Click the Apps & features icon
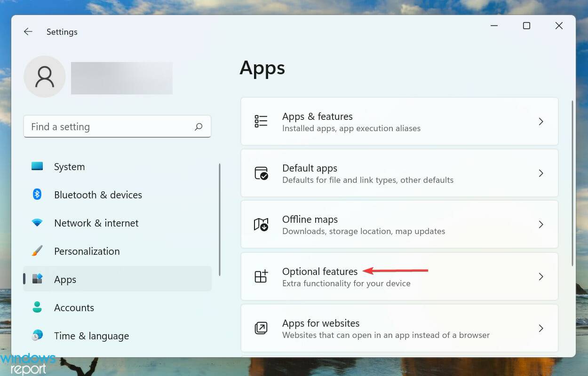 pyautogui.click(x=262, y=121)
